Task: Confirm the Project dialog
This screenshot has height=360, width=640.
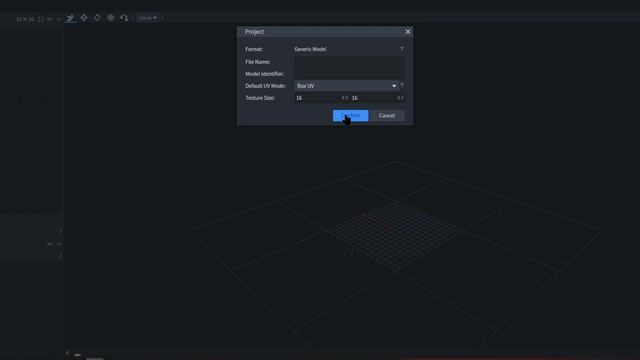Action: (x=350, y=116)
